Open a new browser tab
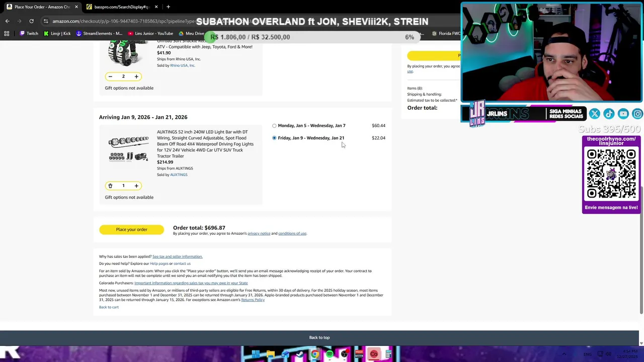This screenshot has height=362, width=644. click(x=168, y=7)
